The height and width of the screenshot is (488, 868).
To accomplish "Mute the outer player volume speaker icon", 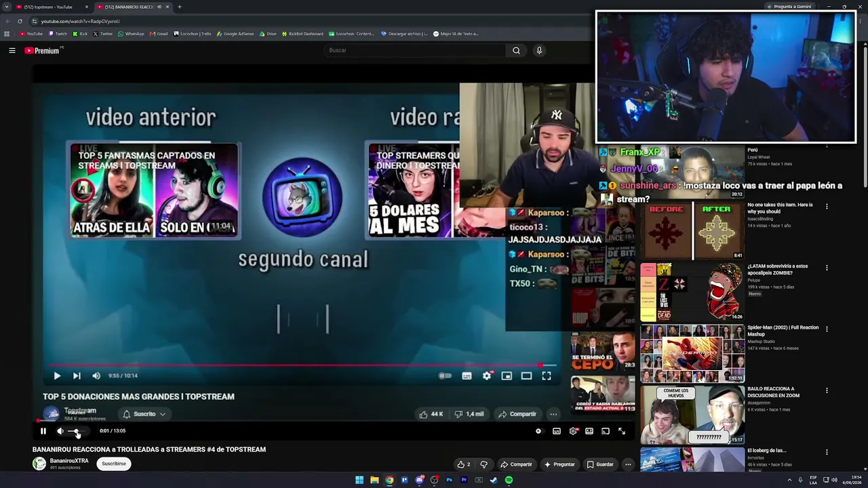I will 60,431.
